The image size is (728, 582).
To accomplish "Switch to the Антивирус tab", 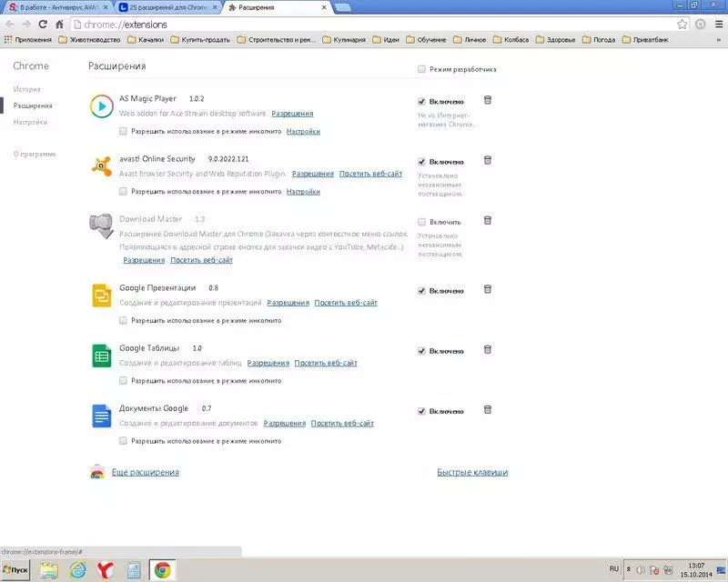I will (x=58, y=7).
